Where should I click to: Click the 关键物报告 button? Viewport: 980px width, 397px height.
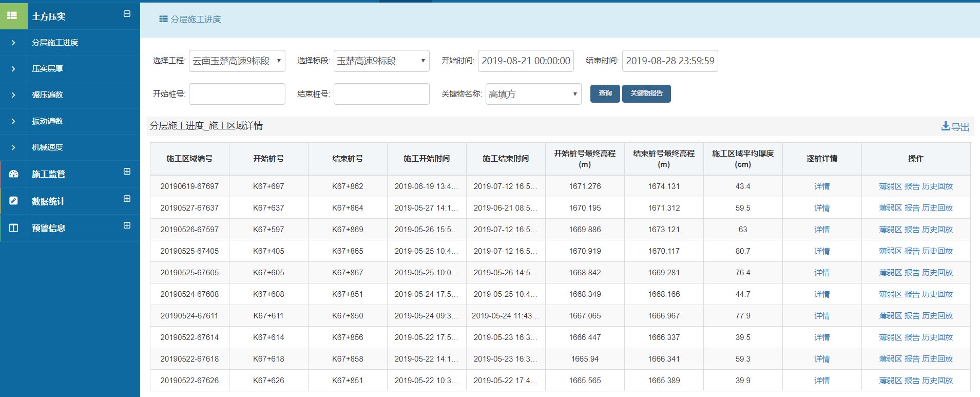coord(646,93)
